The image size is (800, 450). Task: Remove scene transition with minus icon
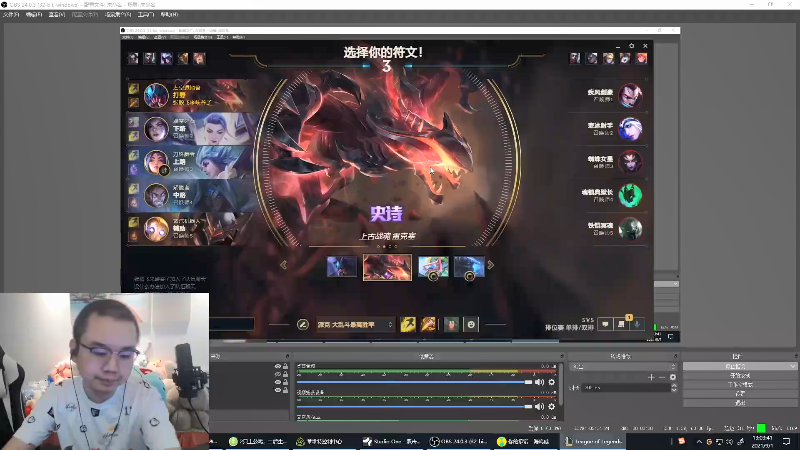662,377
